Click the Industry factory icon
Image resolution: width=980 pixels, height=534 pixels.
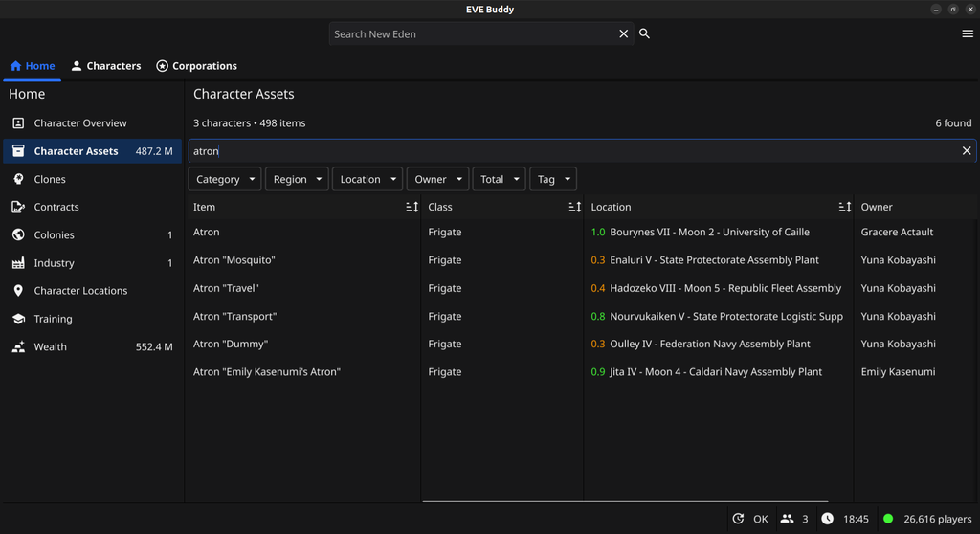(18, 262)
